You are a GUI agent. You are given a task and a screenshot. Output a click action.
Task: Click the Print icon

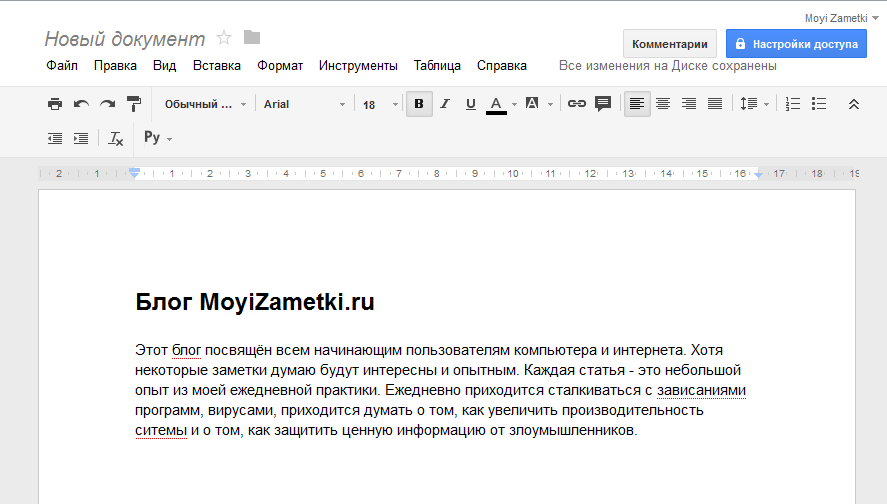[x=55, y=104]
